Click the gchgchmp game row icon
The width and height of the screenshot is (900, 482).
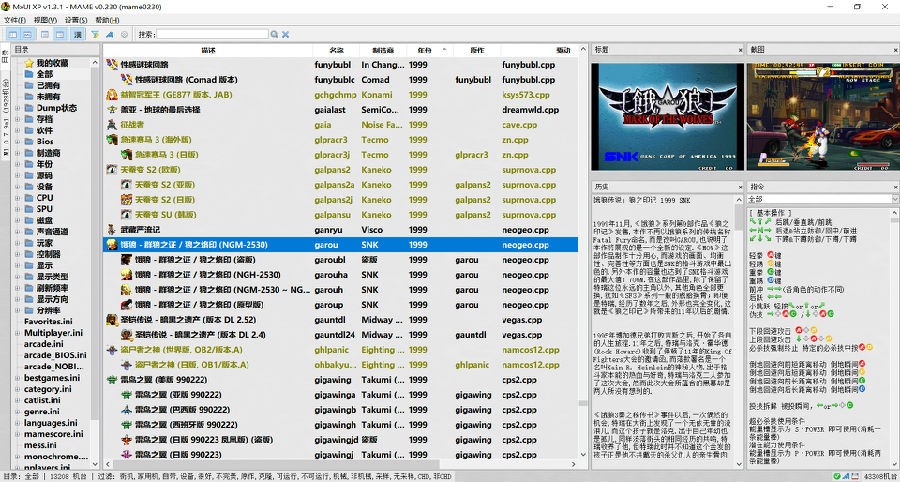[112, 95]
